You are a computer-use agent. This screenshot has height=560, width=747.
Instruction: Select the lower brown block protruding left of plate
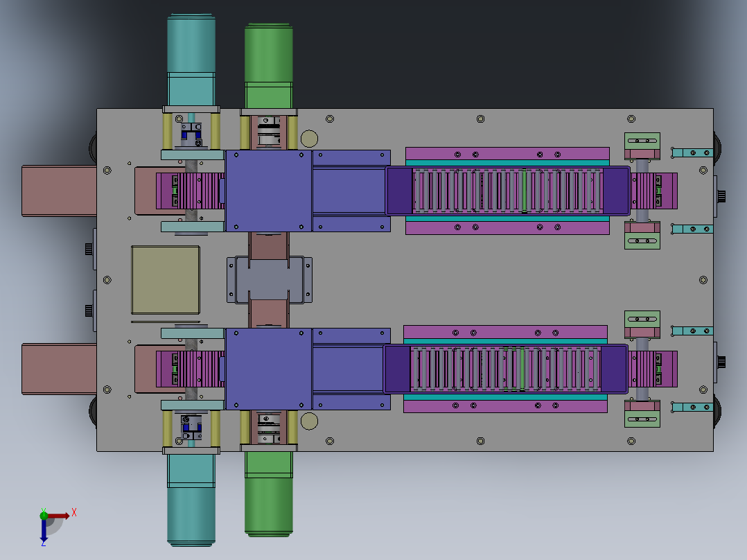pyautogui.click(x=59, y=369)
